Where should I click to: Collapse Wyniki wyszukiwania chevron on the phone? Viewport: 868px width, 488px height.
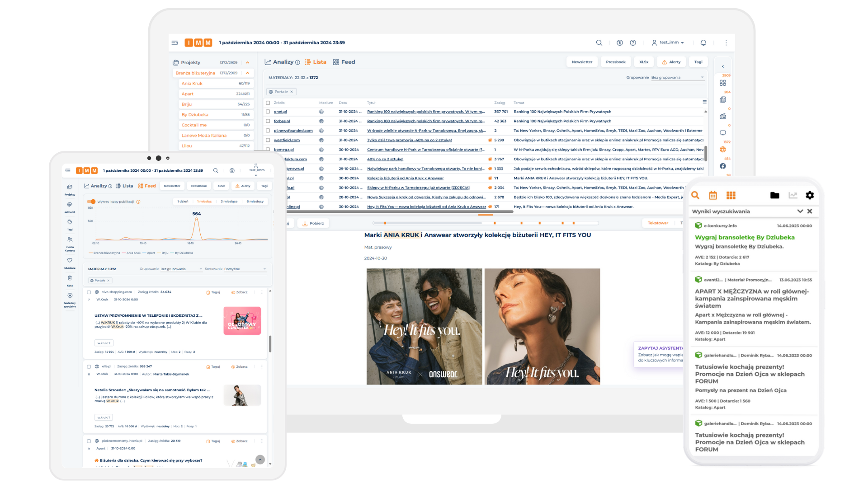(x=800, y=211)
